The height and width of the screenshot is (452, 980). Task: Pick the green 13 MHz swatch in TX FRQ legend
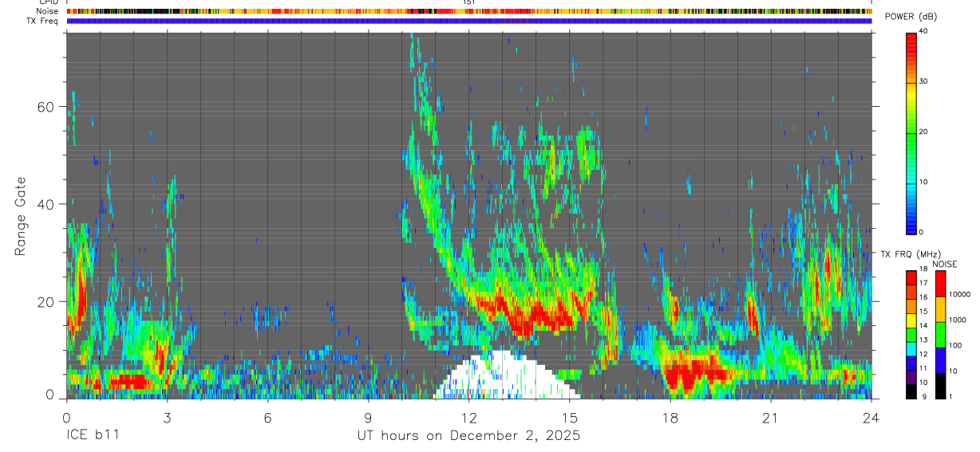coord(911,335)
